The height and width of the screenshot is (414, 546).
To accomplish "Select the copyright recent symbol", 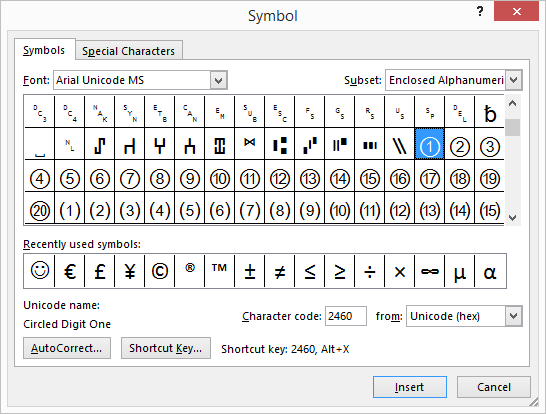I will 160,271.
